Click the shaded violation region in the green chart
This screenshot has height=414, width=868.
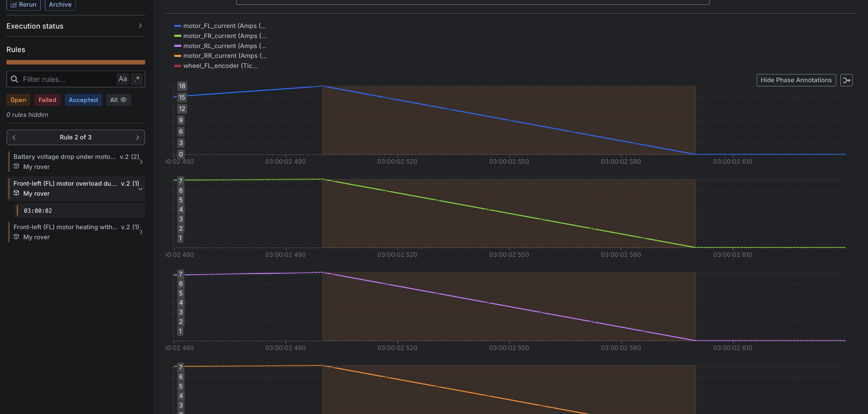coord(509,213)
